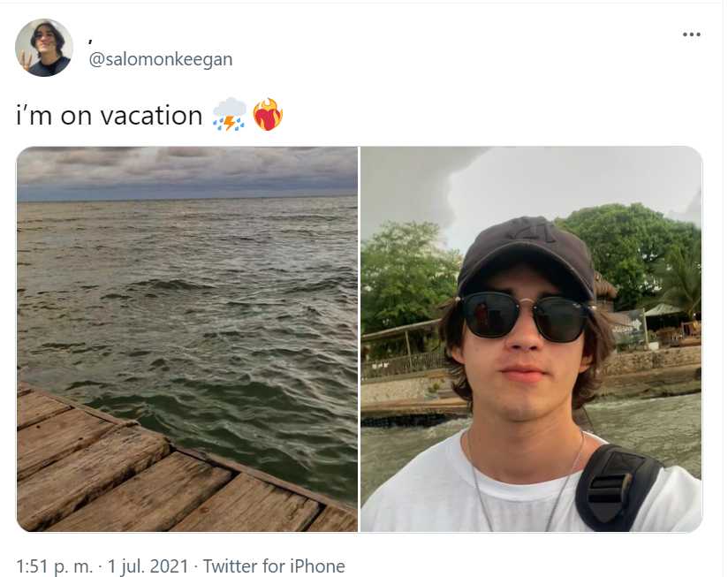Click the salomonkeegan profile avatar picture

[x=44, y=48]
